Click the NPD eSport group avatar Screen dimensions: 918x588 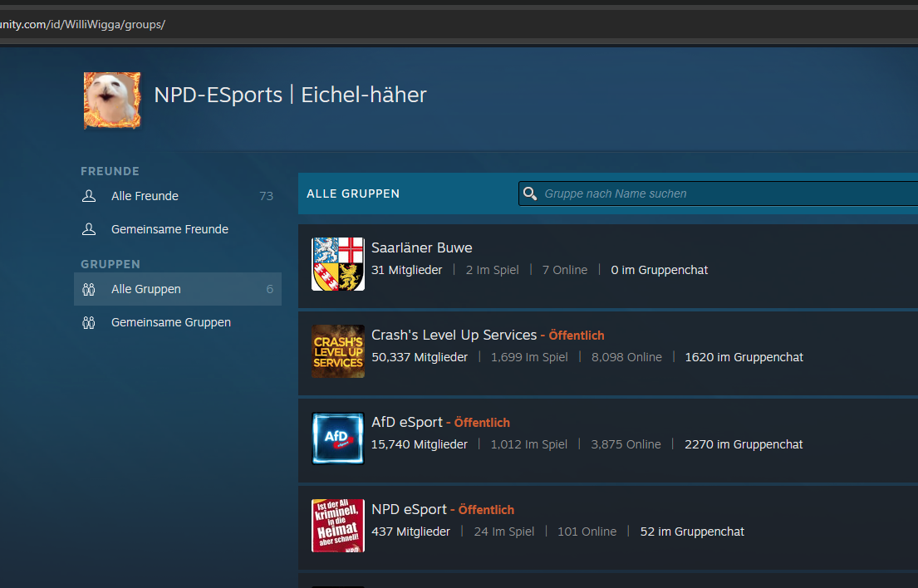337,526
